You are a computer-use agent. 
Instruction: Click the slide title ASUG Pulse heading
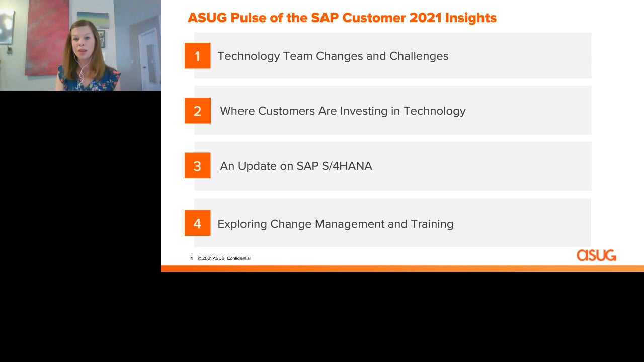[x=342, y=18]
